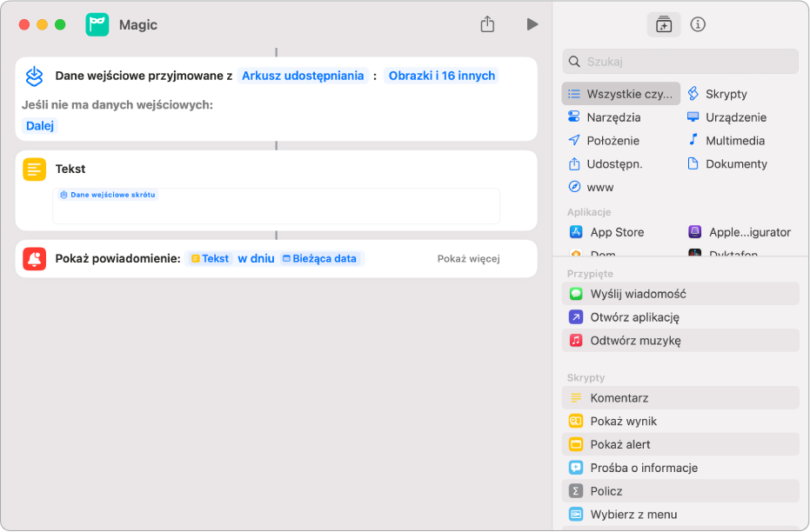
Task: Add the Odtwórz muzykę action
Action: (x=635, y=341)
